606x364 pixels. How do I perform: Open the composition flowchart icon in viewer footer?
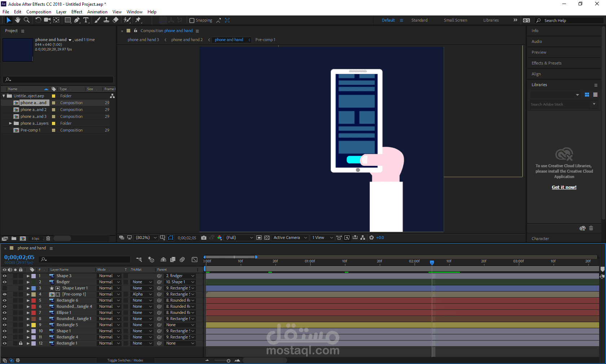363,238
